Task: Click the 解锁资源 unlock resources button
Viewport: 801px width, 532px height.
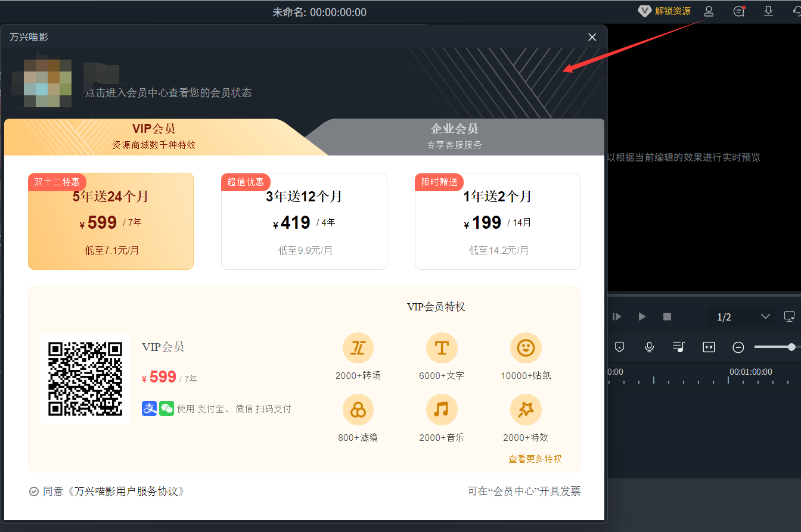Action: [673, 11]
